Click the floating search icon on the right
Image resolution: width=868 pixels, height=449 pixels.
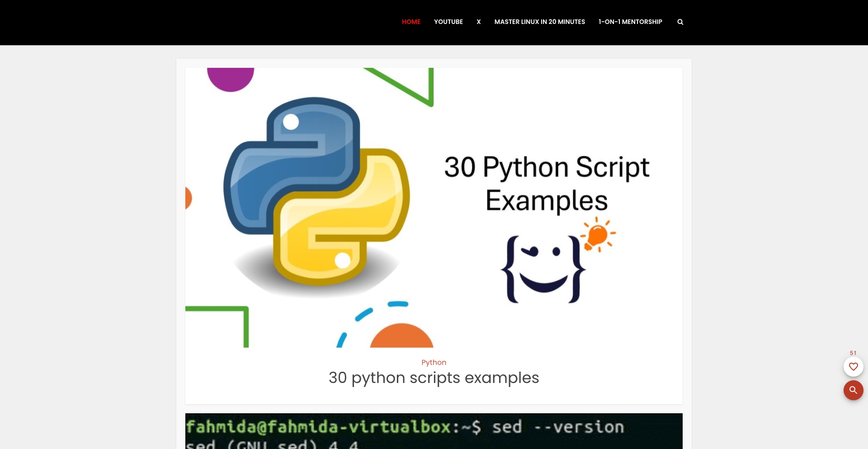click(x=853, y=390)
